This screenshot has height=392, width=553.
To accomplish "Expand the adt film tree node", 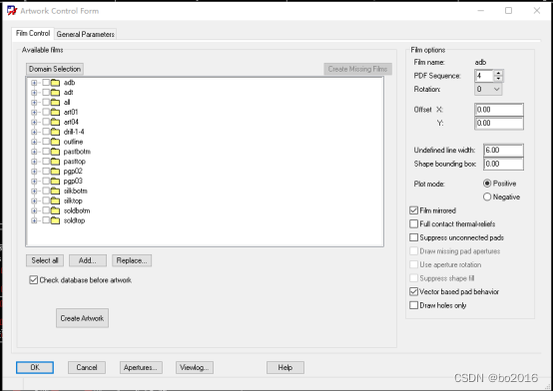I will click(34, 93).
